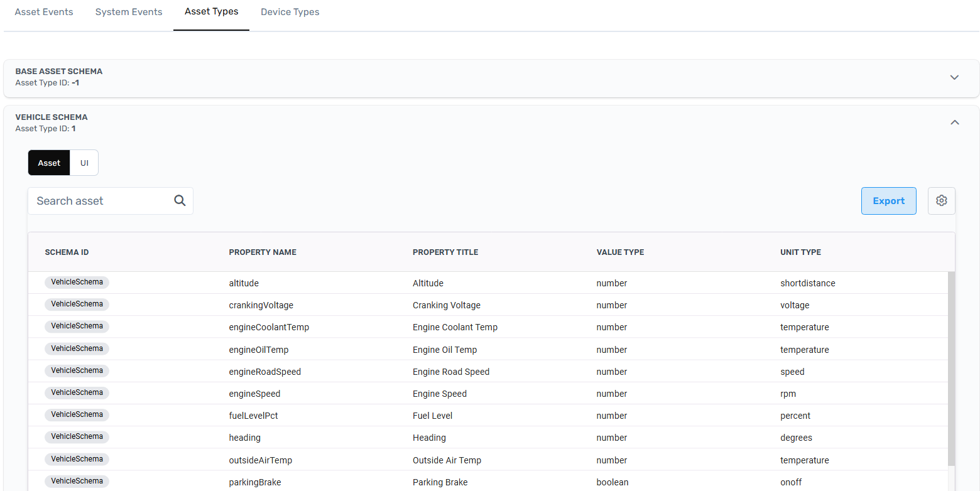The image size is (980, 491).
Task: Click the search magnifier icon
Action: [x=180, y=201]
